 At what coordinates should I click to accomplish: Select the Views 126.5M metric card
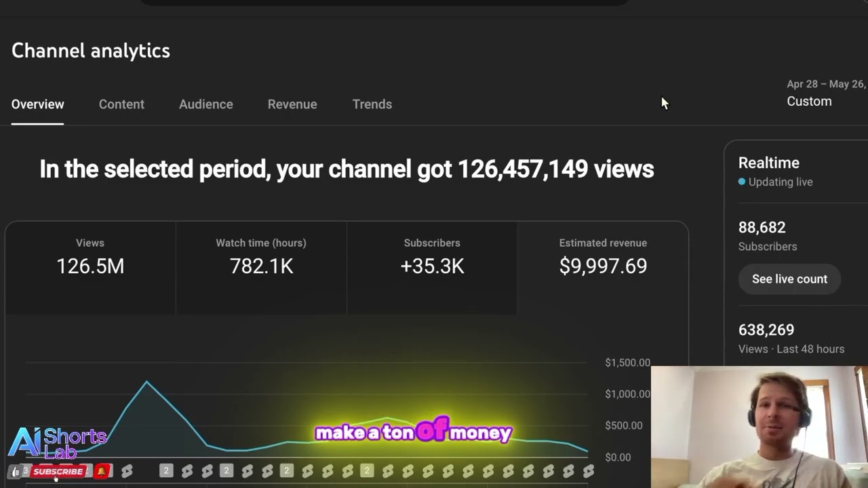point(90,268)
